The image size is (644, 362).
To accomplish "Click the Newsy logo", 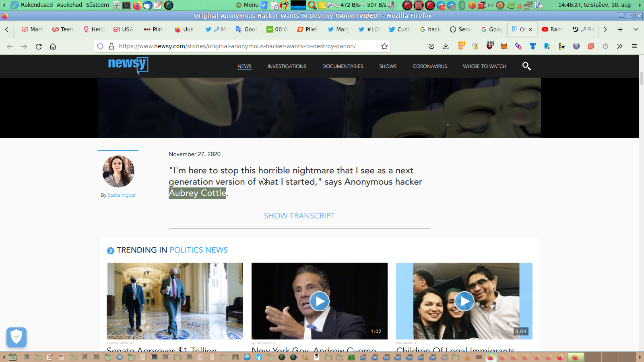I will point(128,65).
